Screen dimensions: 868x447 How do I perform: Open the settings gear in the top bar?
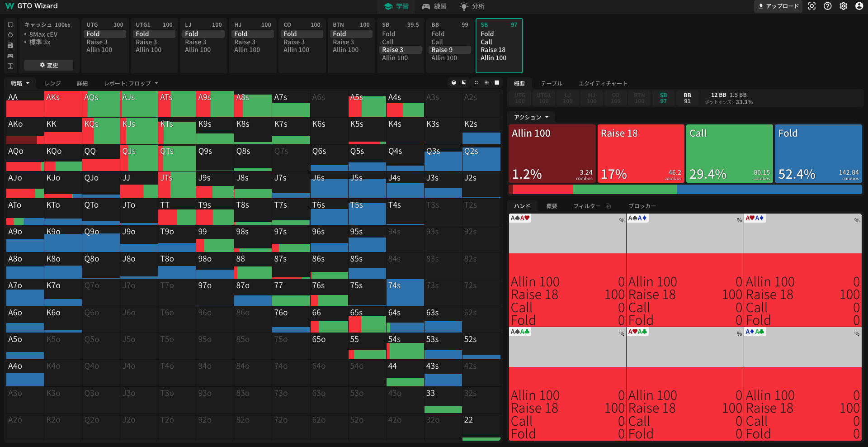[x=844, y=6]
